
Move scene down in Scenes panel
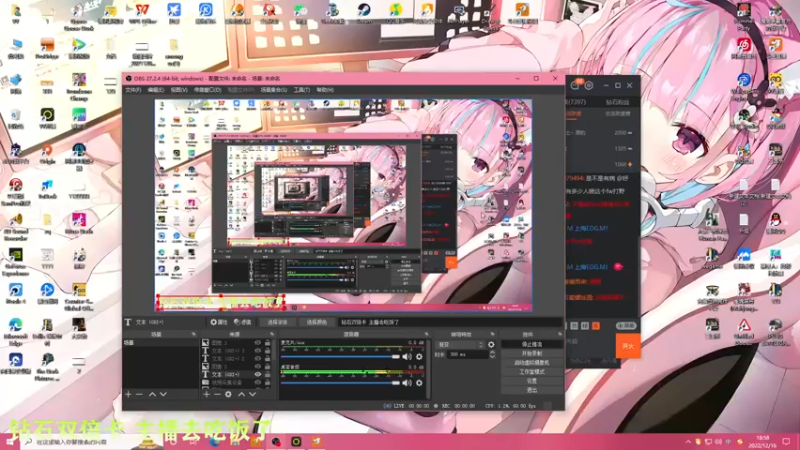pos(163,394)
